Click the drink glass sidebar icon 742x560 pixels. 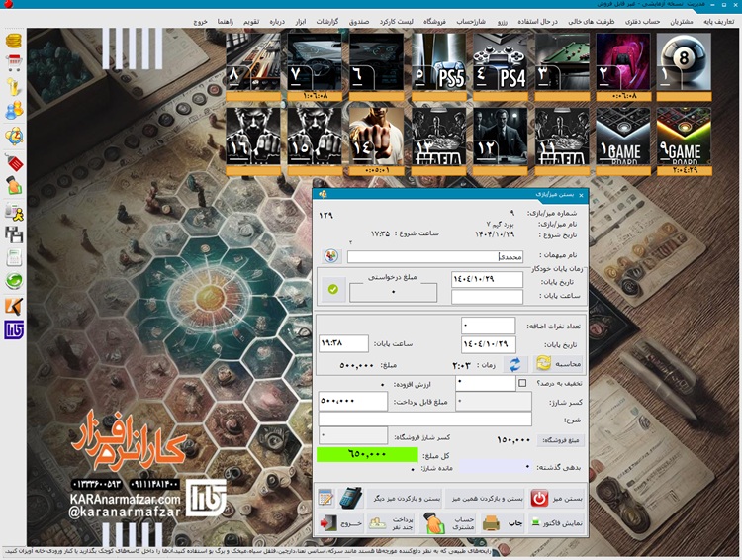point(14,87)
